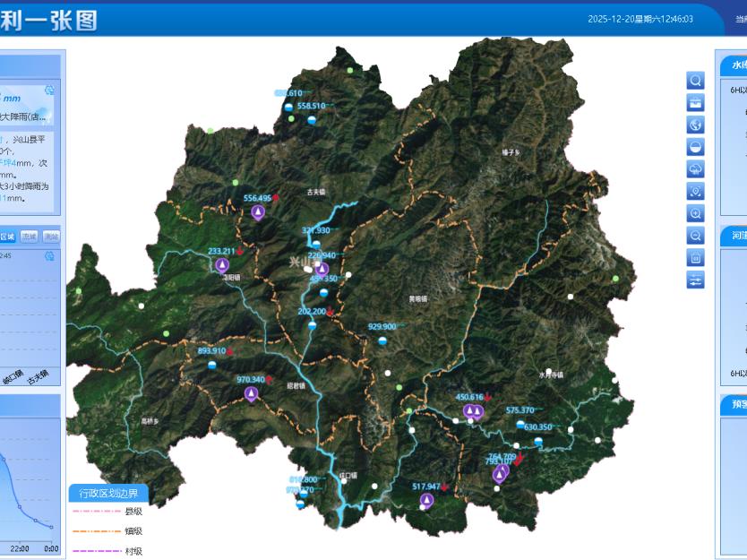Toggle the reservoir water level layer icon

point(695,147)
